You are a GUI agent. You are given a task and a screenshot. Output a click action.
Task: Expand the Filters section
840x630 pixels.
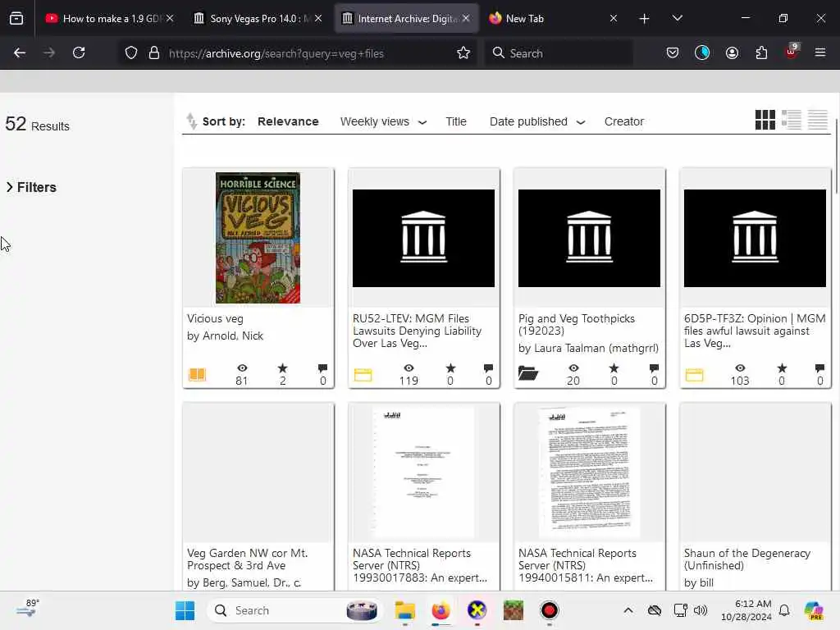(32, 188)
